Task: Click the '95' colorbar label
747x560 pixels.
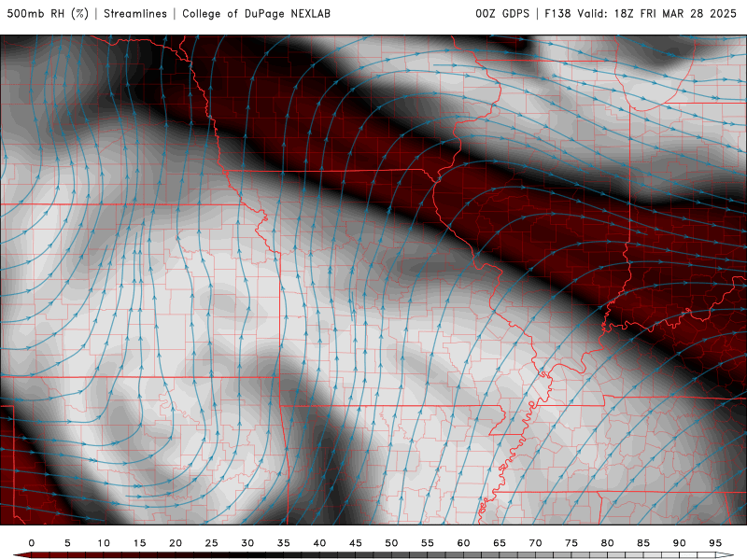Action: click(715, 543)
